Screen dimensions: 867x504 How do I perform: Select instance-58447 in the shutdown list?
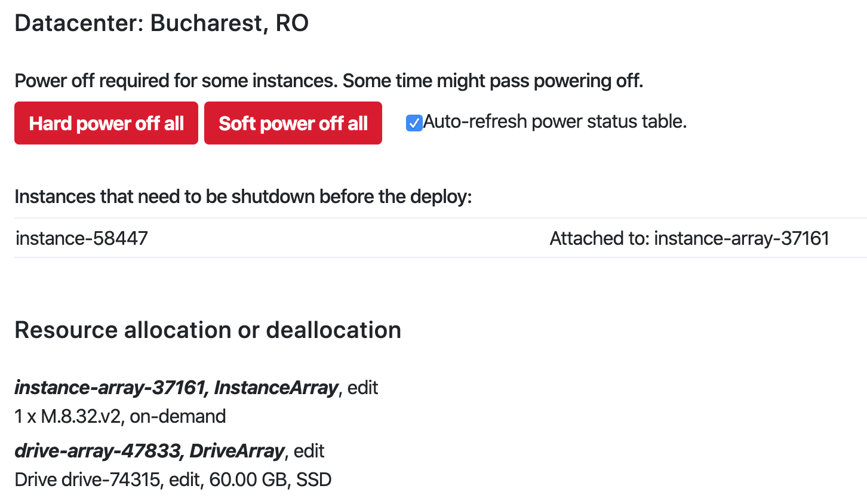[x=82, y=238]
